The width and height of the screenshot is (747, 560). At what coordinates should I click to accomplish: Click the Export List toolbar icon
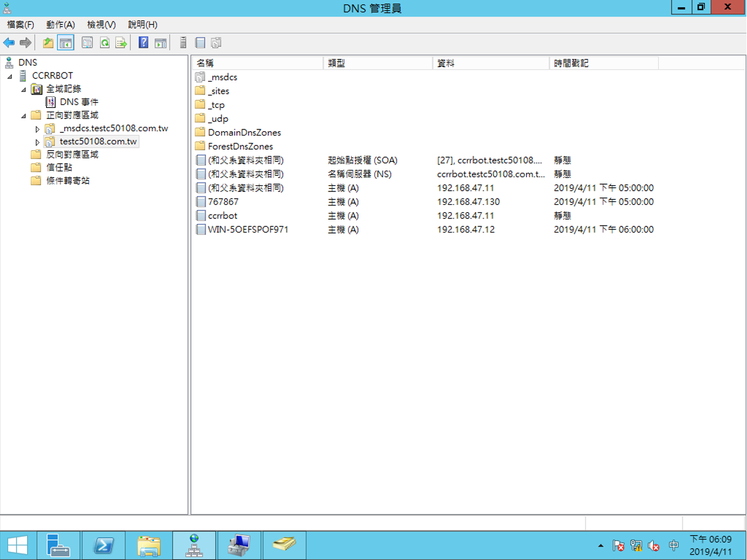pos(122,43)
